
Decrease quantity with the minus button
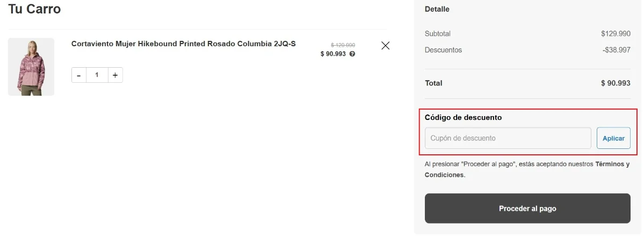click(x=79, y=75)
